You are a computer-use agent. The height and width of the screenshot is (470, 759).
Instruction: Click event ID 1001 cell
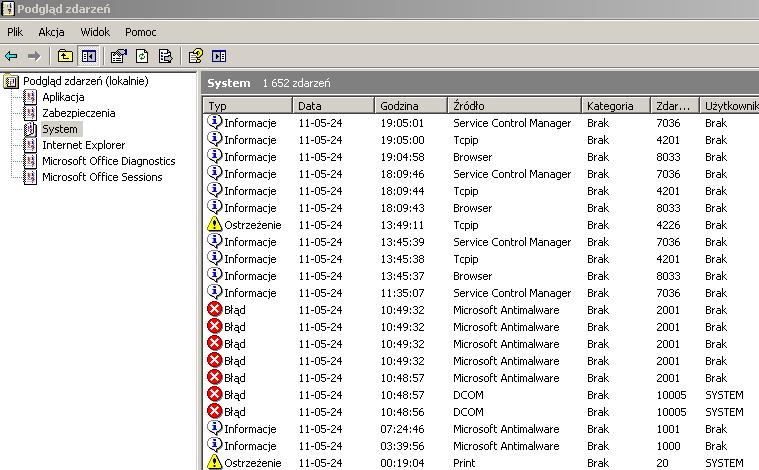[668, 429]
